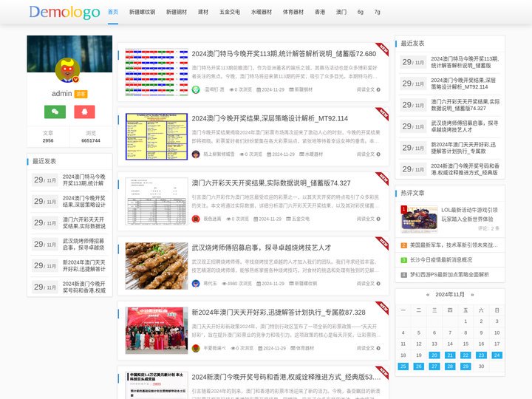532x399 pixels.
Task: Open the 香港 nav item
Action: (x=320, y=12)
